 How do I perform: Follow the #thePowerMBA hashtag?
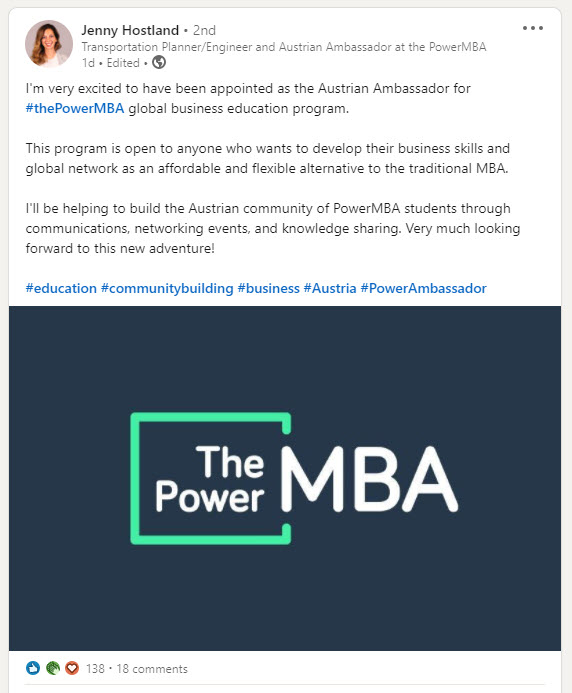[x=75, y=108]
